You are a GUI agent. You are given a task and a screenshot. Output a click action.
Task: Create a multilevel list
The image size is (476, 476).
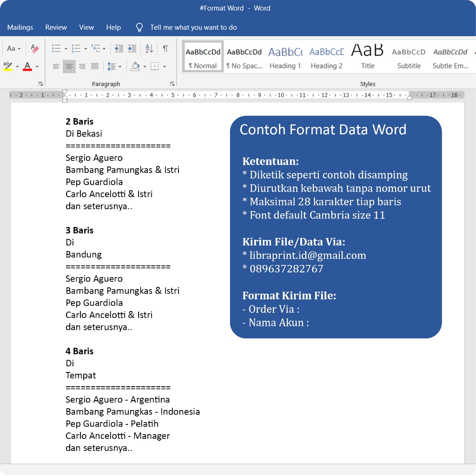(96, 48)
